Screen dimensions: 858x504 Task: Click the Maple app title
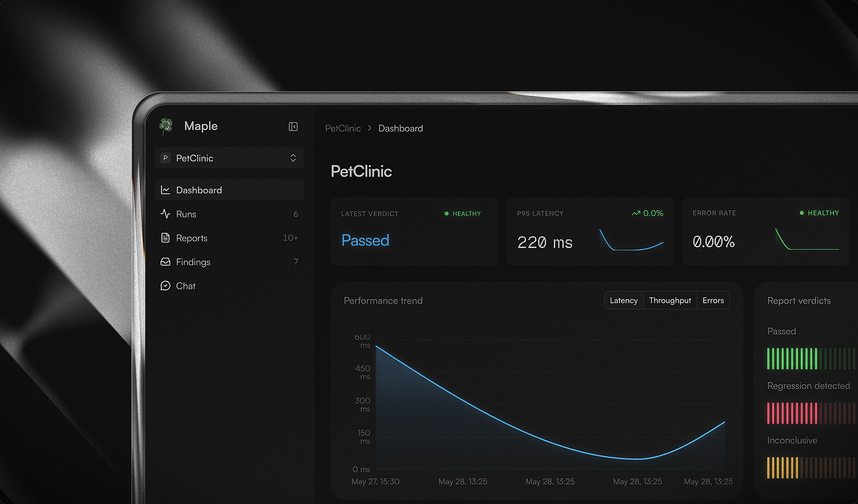[201, 126]
